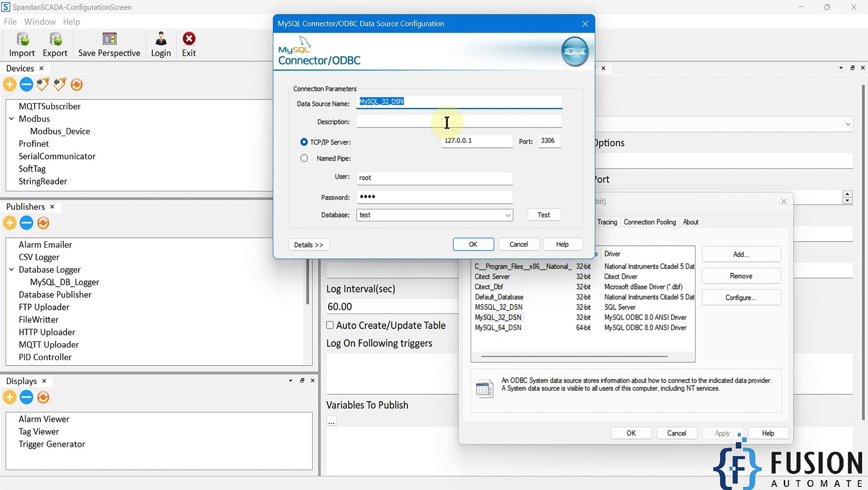Refresh the Publishers panel list

43,223
